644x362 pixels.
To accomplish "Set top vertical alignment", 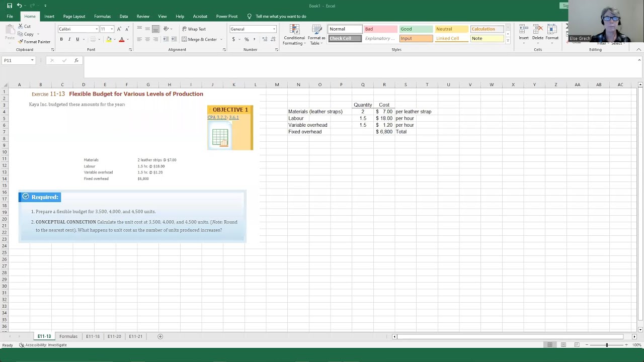I will (x=139, y=29).
